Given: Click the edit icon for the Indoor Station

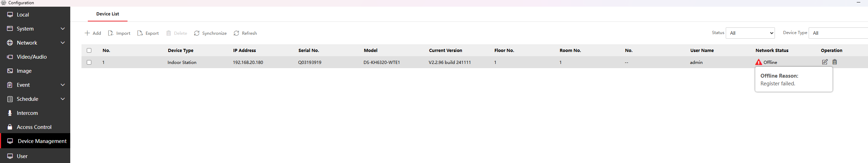Looking at the screenshot, I should point(824,62).
